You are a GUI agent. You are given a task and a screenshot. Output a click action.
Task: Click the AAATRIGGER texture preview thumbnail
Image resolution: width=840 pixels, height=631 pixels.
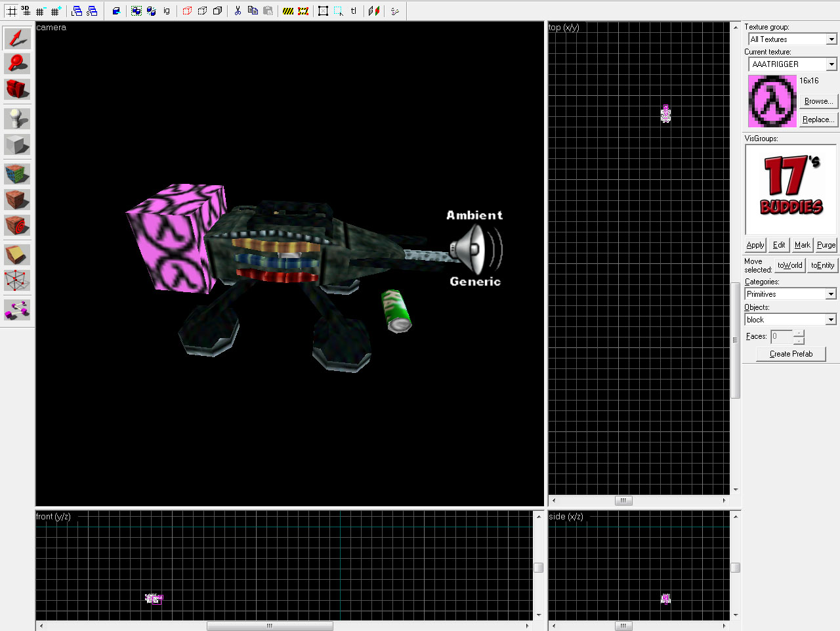772,101
